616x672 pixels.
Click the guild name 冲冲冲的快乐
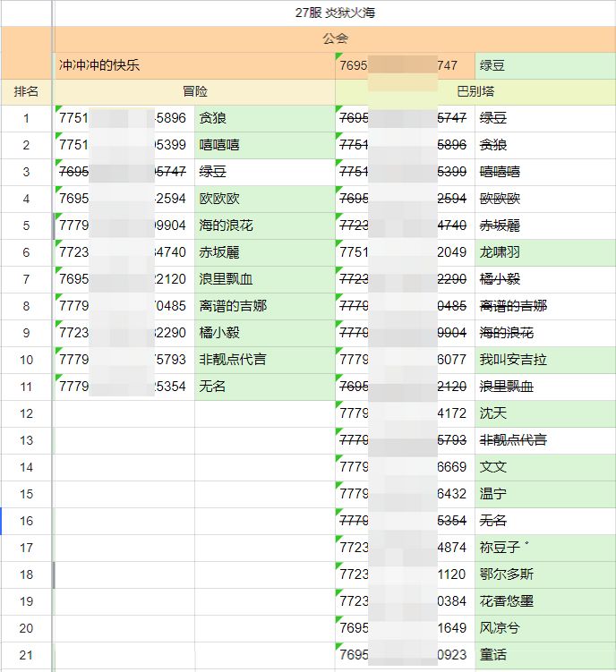[x=99, y=65]
